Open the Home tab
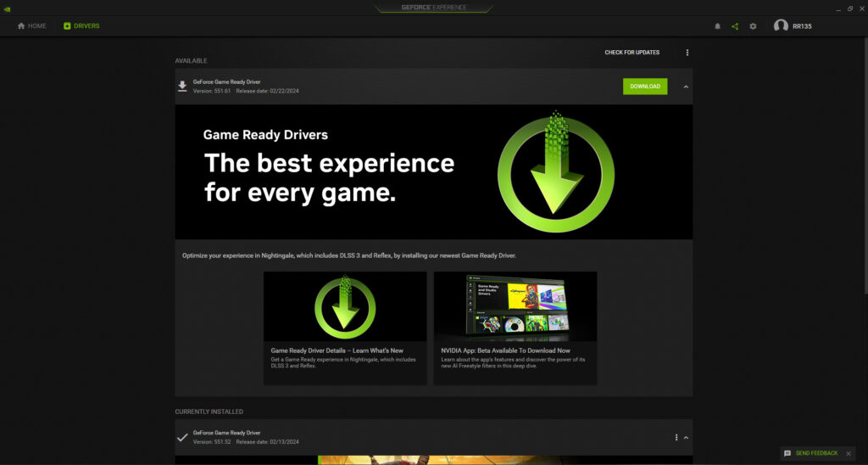 click(x=31, y=26)
